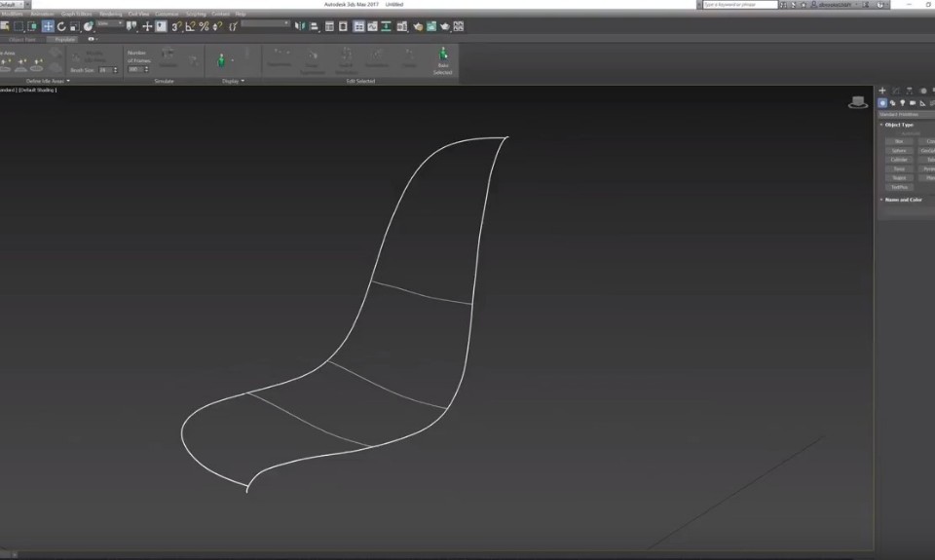935x560 pixels.
Task: Open the View reference coordinate dropdown
Action: [x=110, y=23]
